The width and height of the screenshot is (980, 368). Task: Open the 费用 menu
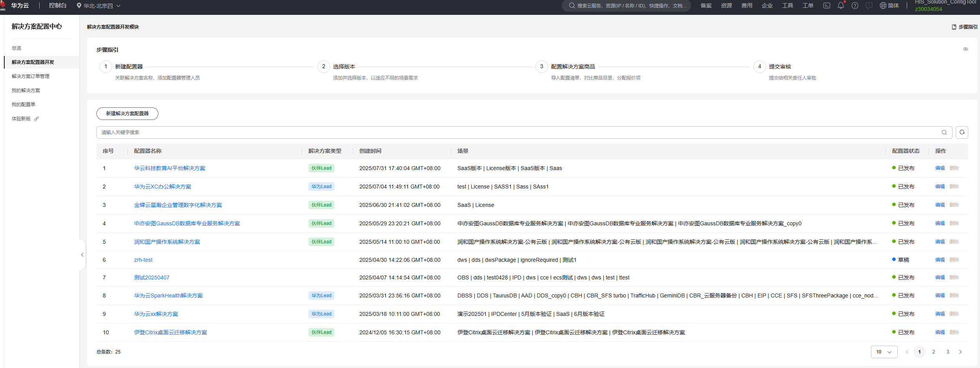click(x=747, y=5)
